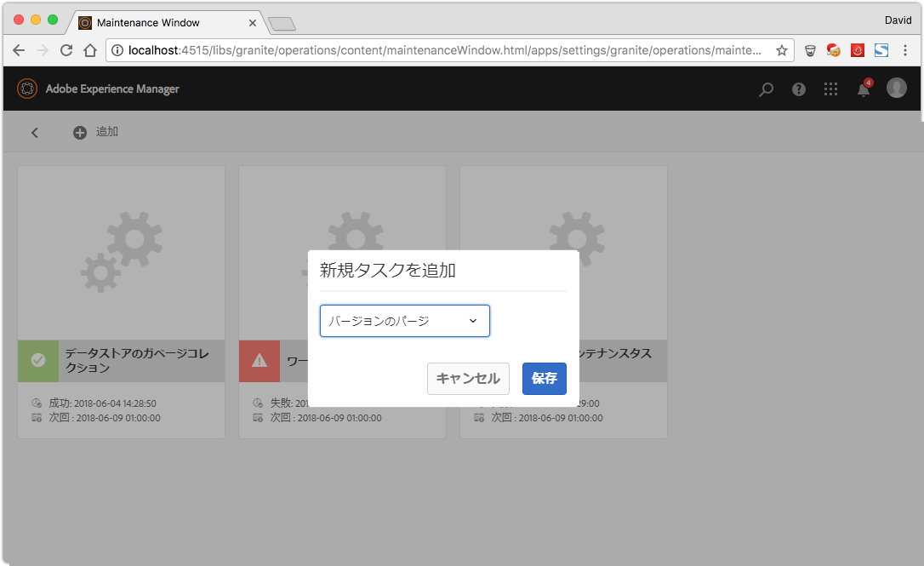Open the notifications bell
The height and width of the screenshot is (566, 924).
point(864,89)
